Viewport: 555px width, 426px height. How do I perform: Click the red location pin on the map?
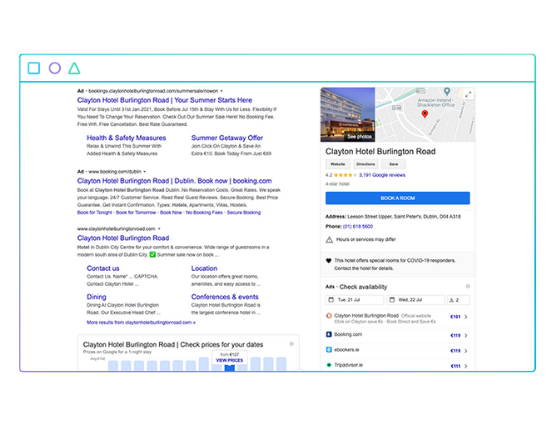coord(425,114)
